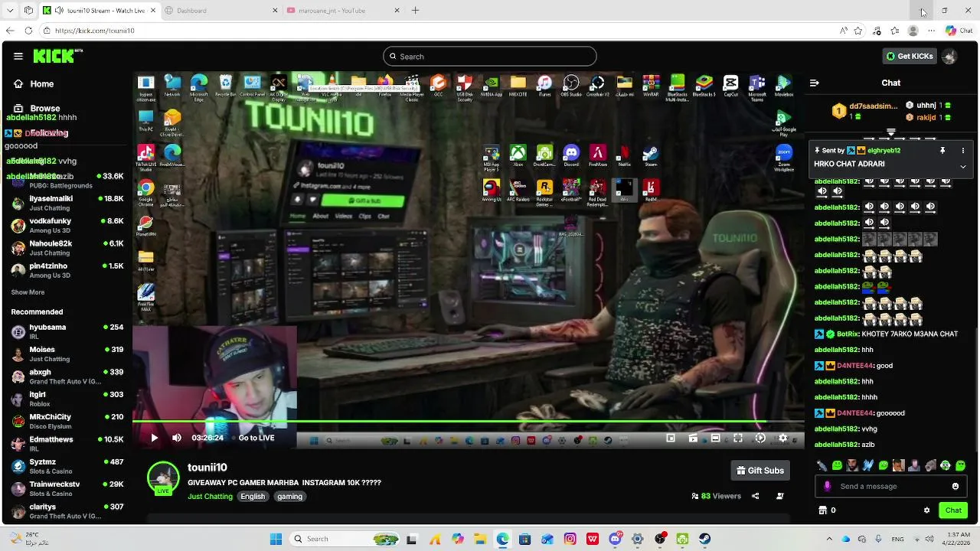Click Get KICKs button

tap(910, 56)
